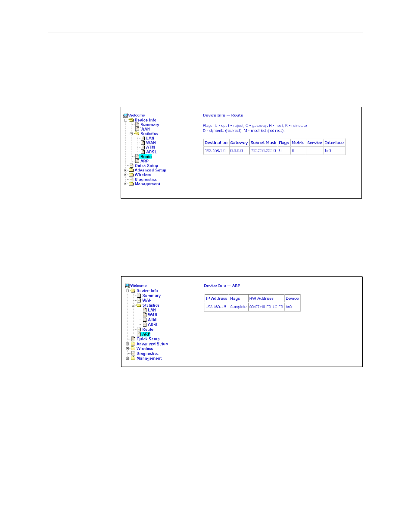Expand the Wireless node on the Route page
This screenshot has width=411, height=532.
coord(126,175)
